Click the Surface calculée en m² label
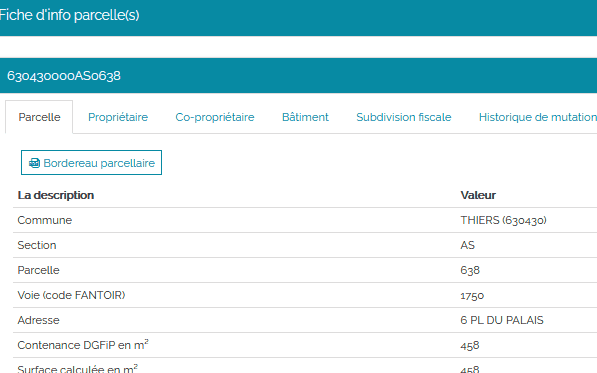Viewport: 597px width, 373px height. 77,368
